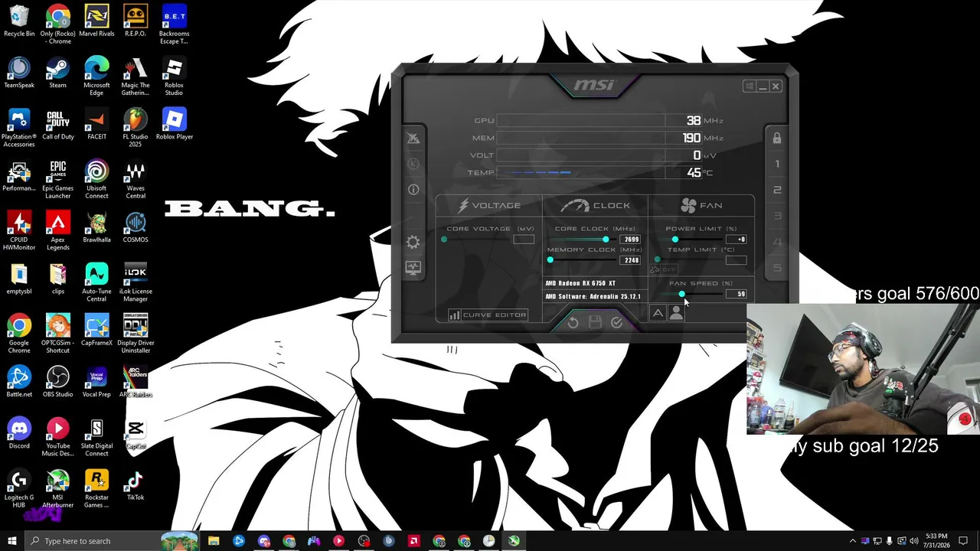The width and height of the screenshot is (980, 551).
Task: Apply settings with the checkmark icon
Action: [616, 323]
